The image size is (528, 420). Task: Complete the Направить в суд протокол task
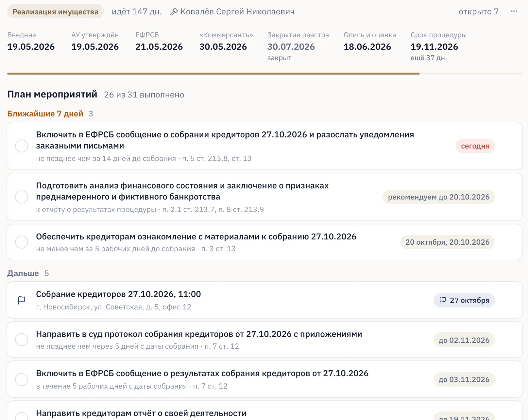pyautogui.click(x=22, y=340)
